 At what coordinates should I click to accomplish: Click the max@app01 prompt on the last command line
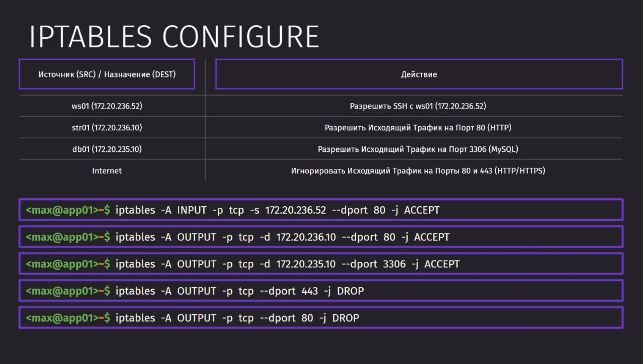point(68,318)
